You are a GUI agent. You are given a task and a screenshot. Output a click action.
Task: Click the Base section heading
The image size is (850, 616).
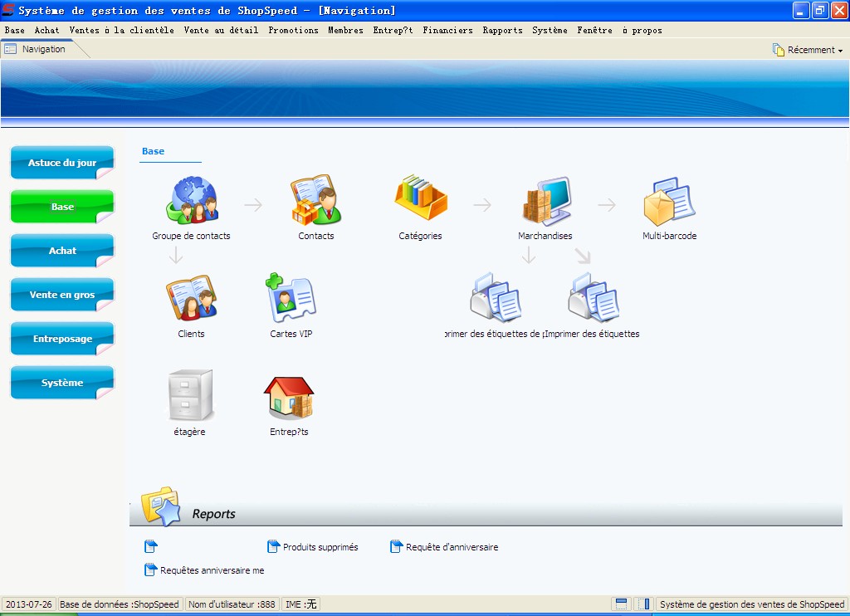coord(153,151)
